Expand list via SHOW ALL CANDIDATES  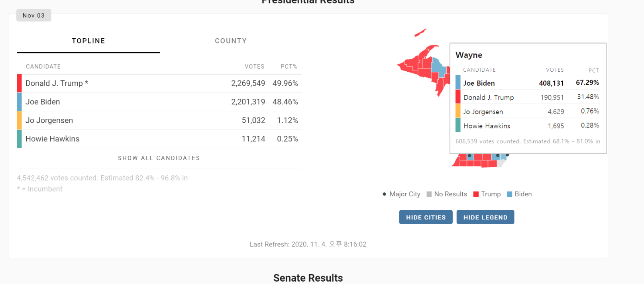tap(159, 158)
